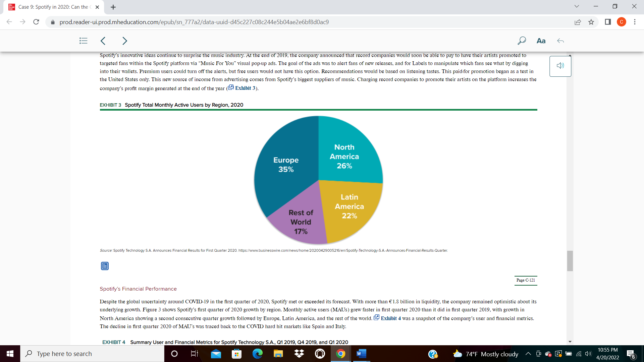644x362 pixels.
Task: Click the page vertical scrollbar thumb
Action: tap(570, 261)
